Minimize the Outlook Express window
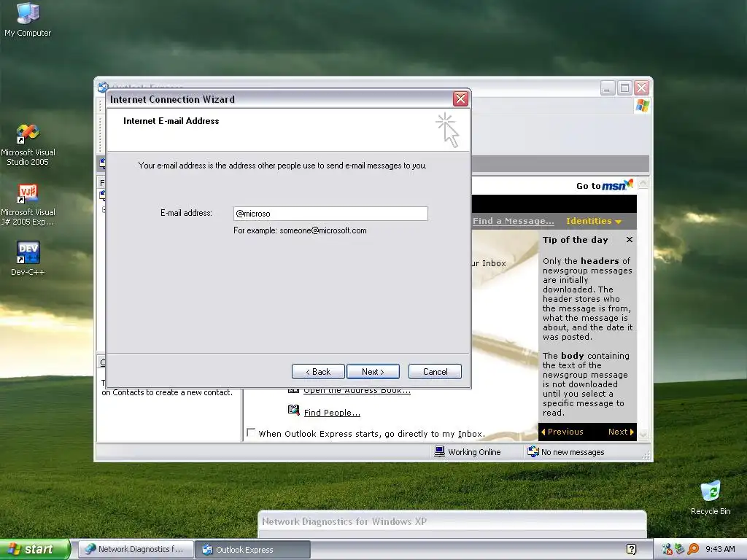 point(608,88)
